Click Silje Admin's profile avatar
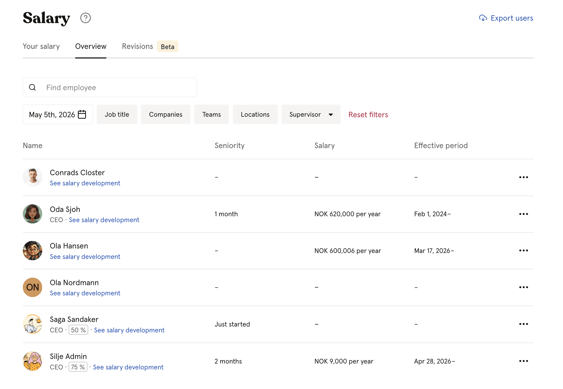The height and width of the screenshot is (389, 563). [x=33, y=361]
